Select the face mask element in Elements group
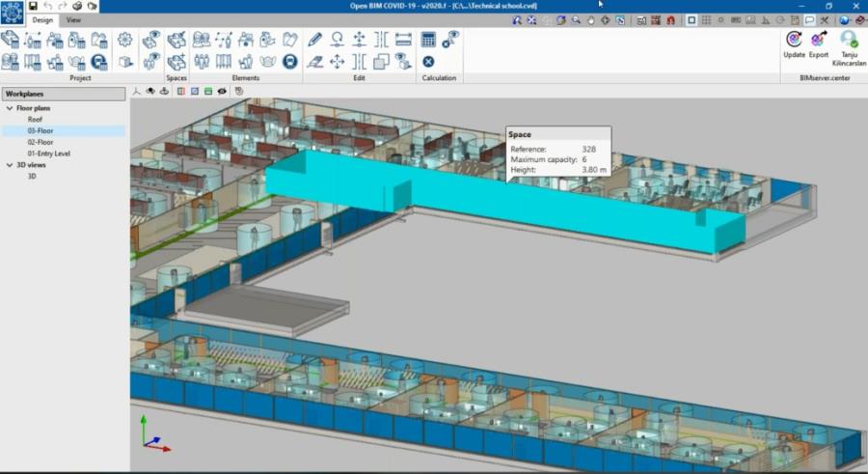 (x=268, y=62)
